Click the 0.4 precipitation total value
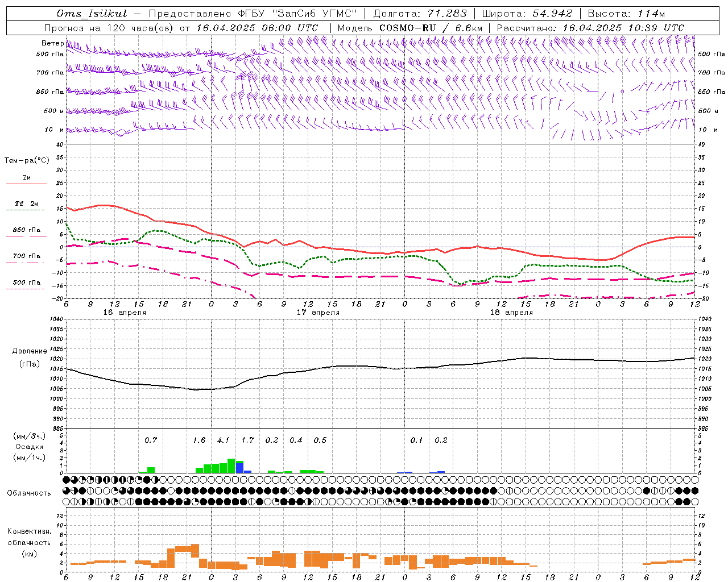This screenshot has height=582, width=728. point(296,440)
